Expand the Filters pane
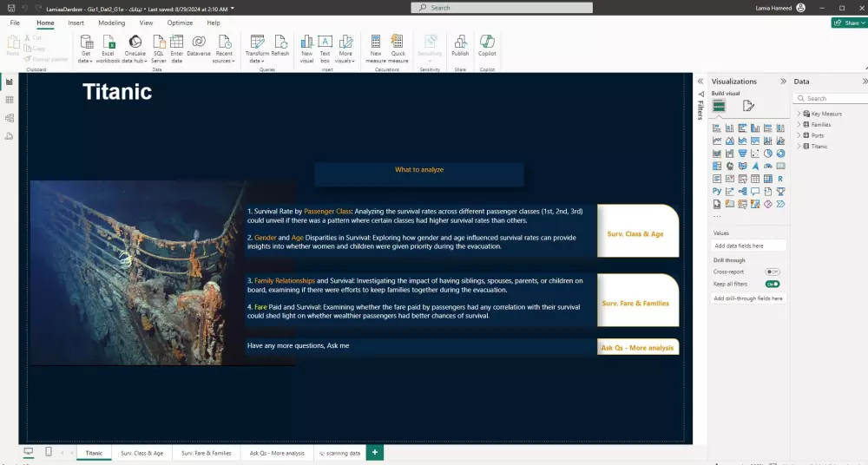This screenshot has width=868, height=465. [700, 82]
